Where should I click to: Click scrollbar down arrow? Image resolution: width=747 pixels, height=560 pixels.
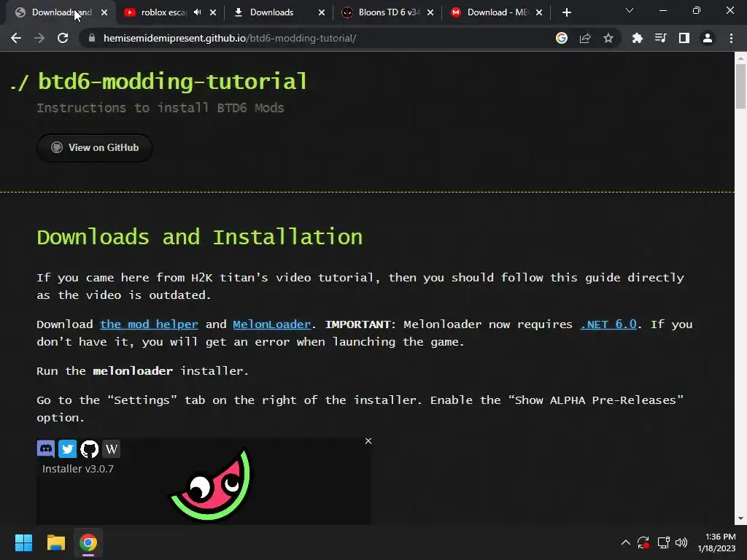coord(740,518)
